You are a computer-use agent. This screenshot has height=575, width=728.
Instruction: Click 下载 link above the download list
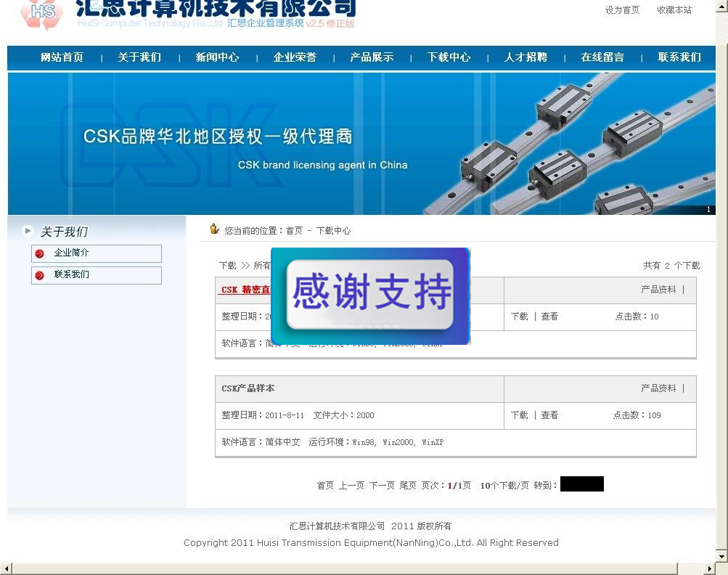(228, 265)
